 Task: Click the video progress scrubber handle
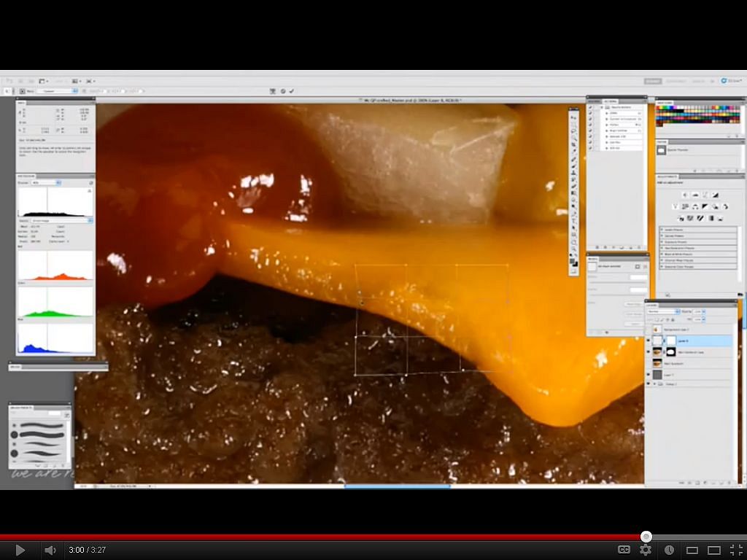click(x=646, y=537)
